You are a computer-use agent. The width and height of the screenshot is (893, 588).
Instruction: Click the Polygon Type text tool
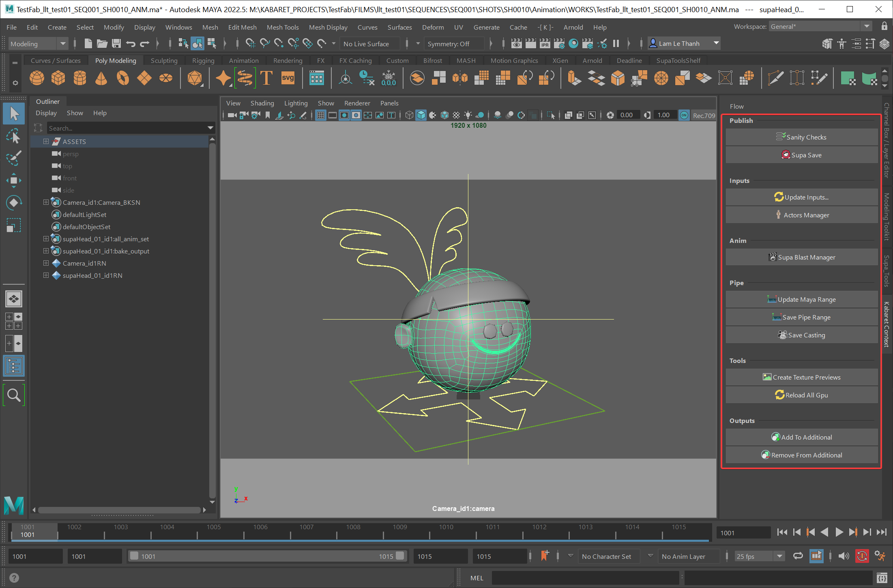point(266,78)
